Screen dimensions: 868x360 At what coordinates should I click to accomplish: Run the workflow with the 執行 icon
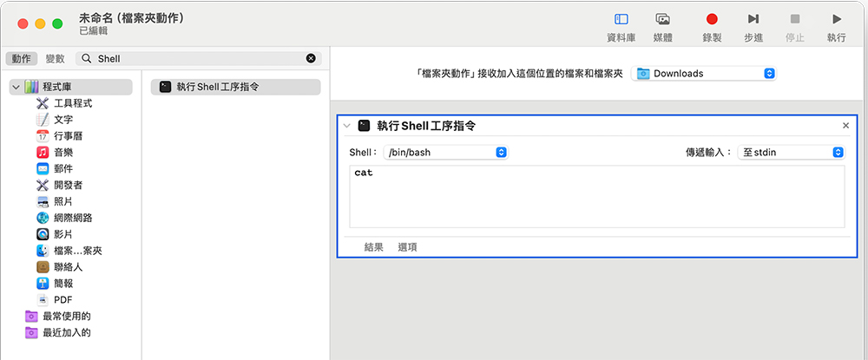click(x=836, y=19)
